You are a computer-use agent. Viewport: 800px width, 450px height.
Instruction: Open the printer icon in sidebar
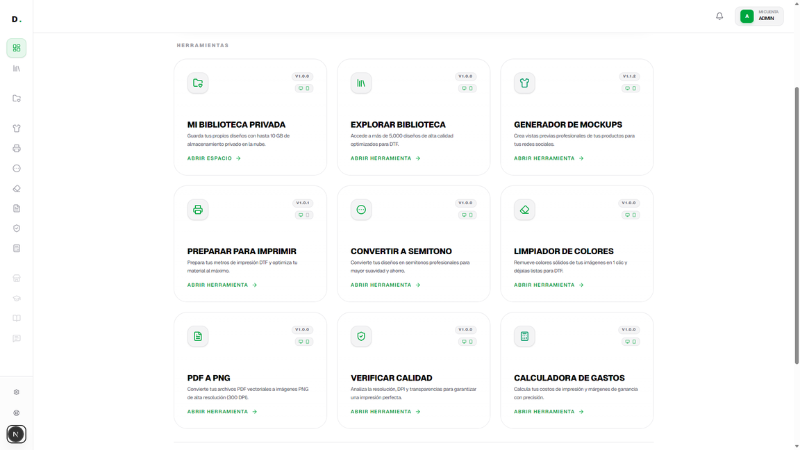tap(16, 148)
